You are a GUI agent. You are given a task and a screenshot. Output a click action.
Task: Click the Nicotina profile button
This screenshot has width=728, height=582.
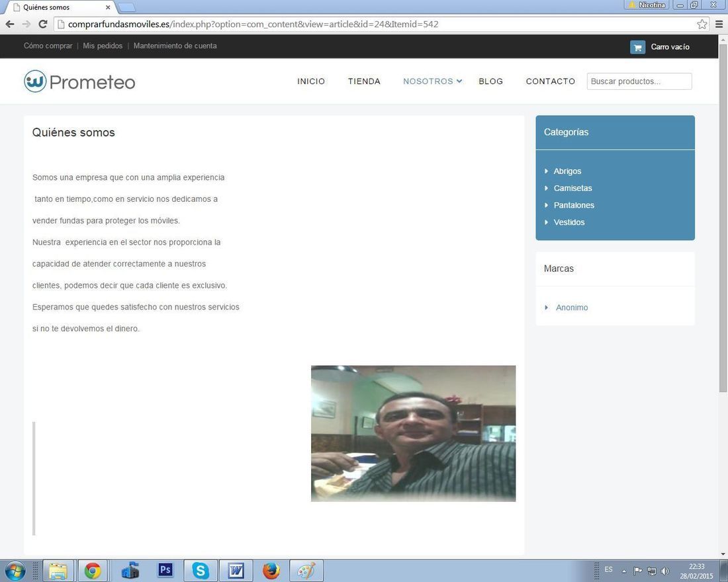point(647,5)
